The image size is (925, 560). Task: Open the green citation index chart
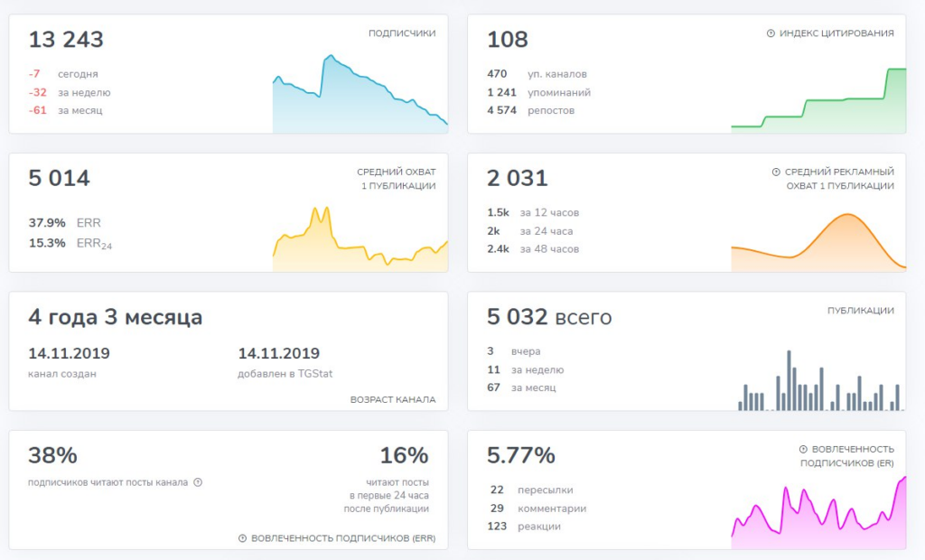tap(818, 100)
